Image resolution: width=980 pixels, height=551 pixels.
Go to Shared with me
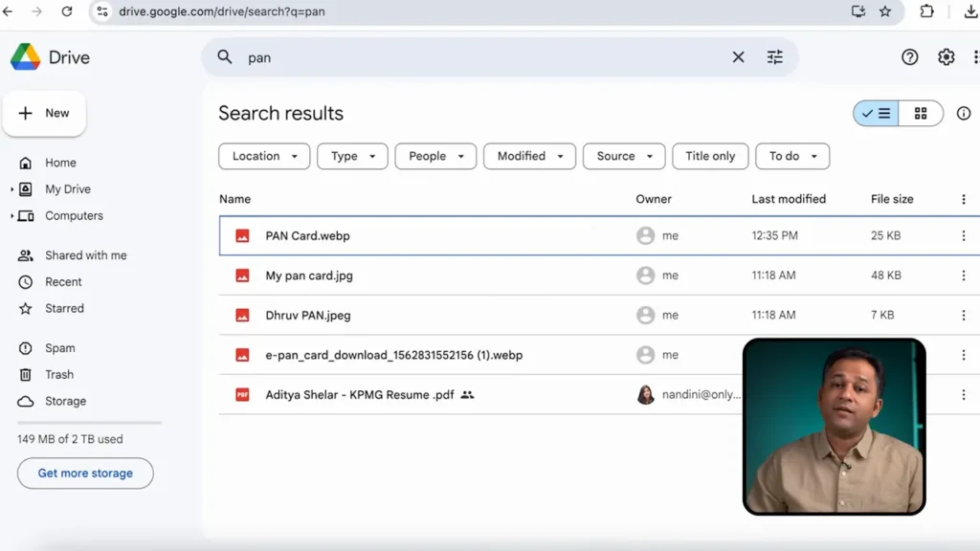[85, 255]
